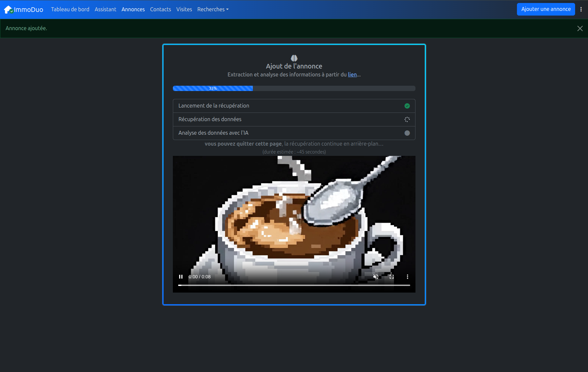Pause the coffee video
The width and height of the screenshot is (588, 372).
(x=181, y=277)
